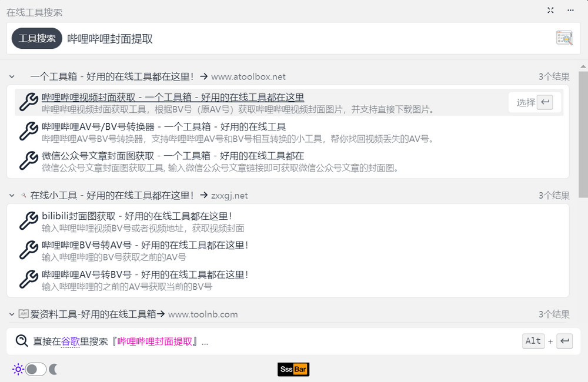Image resolution: width=588 pixels, height=382 pixels.
Task: Click the 爱资料工具-好用的在线工具箱 heading text
Action: click(93, 314)
